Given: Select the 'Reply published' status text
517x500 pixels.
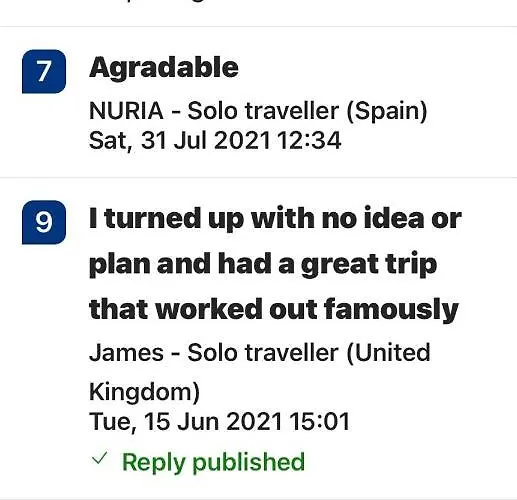Looking at the screenshot, I should click(x=213, y=462).
